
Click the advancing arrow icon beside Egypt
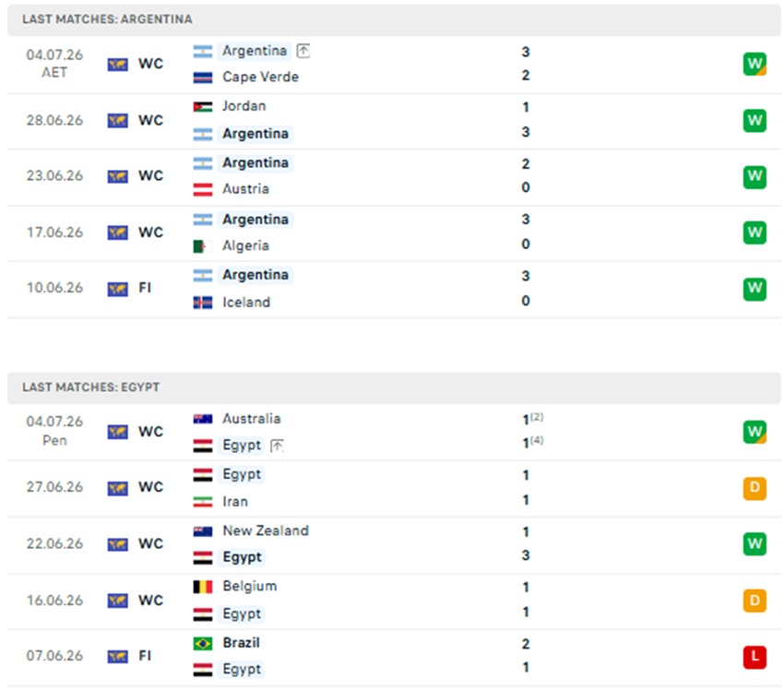[277, 445]
